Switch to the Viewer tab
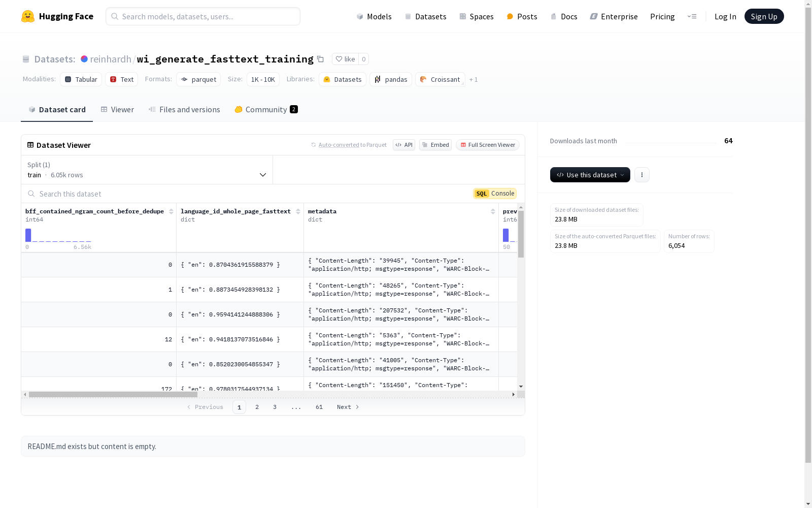812x508 pixels. (x=117, y=109)
